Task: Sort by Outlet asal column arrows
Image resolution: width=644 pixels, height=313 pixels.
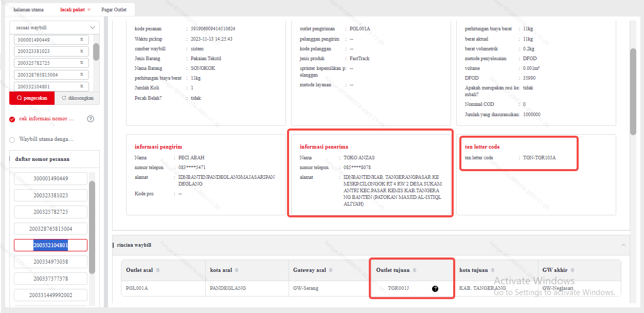Action: click(x=158, y=270)
